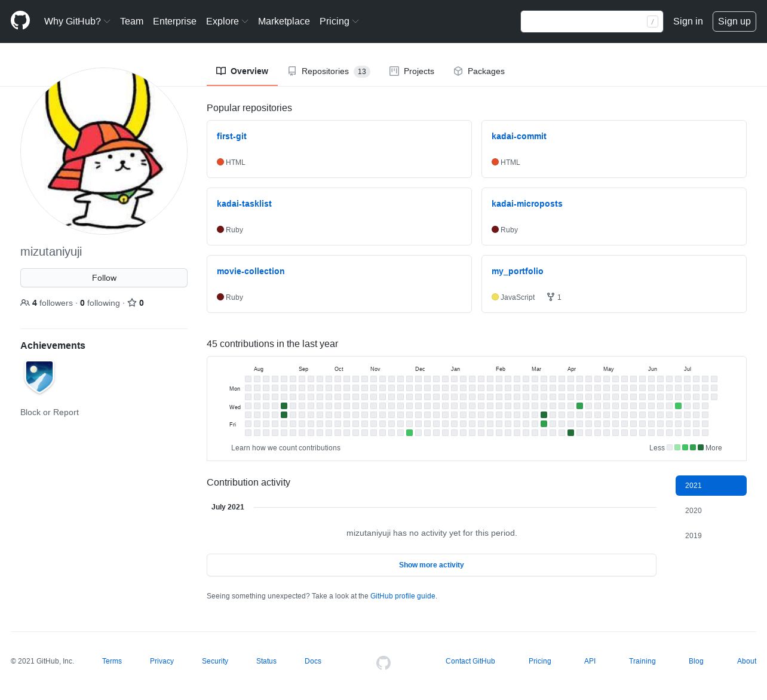Select the 2020 contribution year
Screen dimensions: 767x700
pos(711,511)
